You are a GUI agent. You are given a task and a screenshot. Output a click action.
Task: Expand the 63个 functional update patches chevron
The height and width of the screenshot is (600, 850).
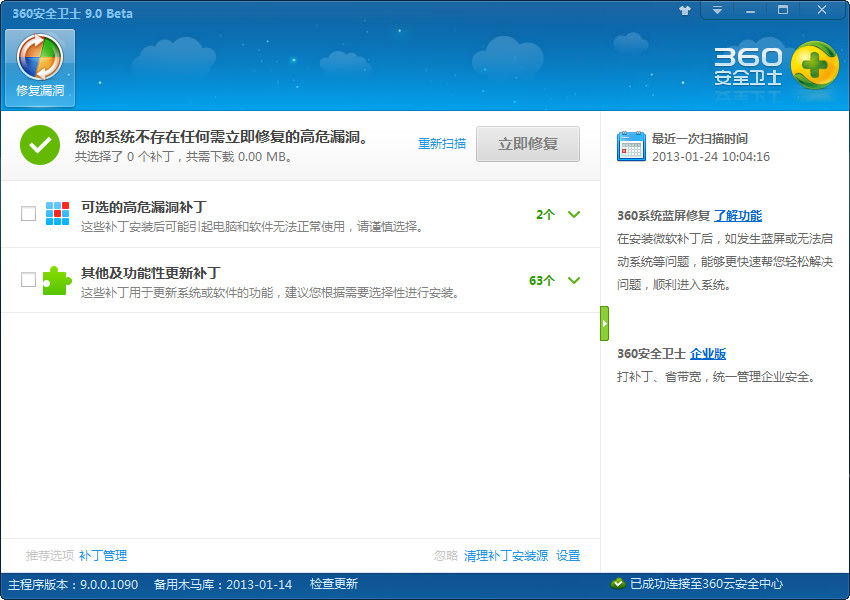point(574,280)
